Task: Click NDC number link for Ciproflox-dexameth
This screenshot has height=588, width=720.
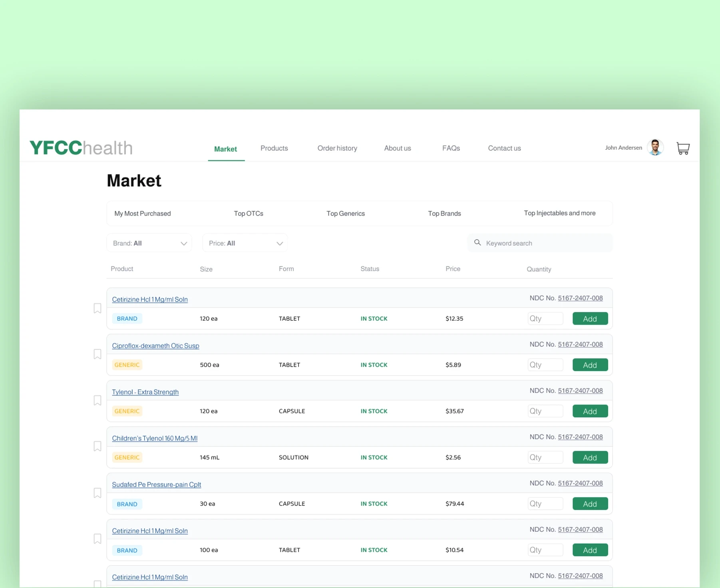Action: [580, 344]
